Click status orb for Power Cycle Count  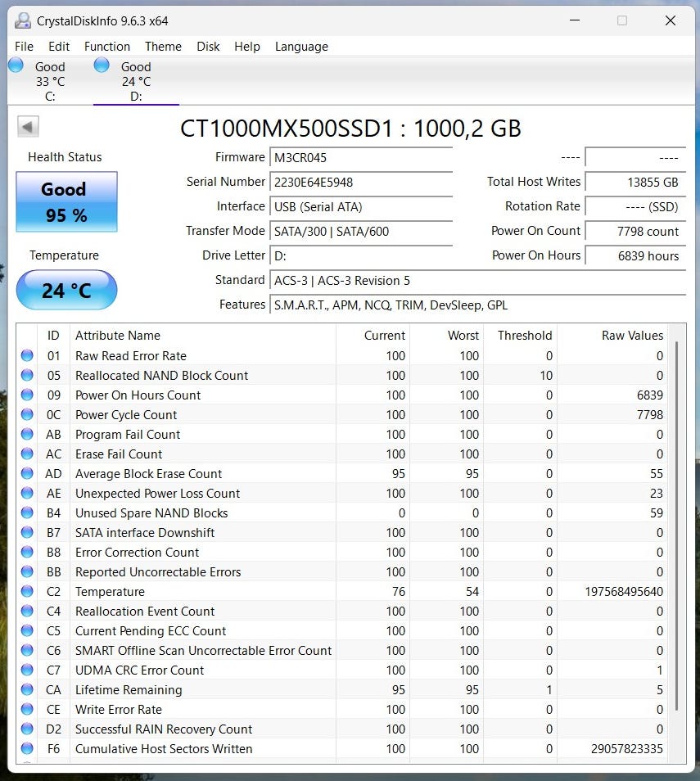pyautogui.click(x=27, y=414)
